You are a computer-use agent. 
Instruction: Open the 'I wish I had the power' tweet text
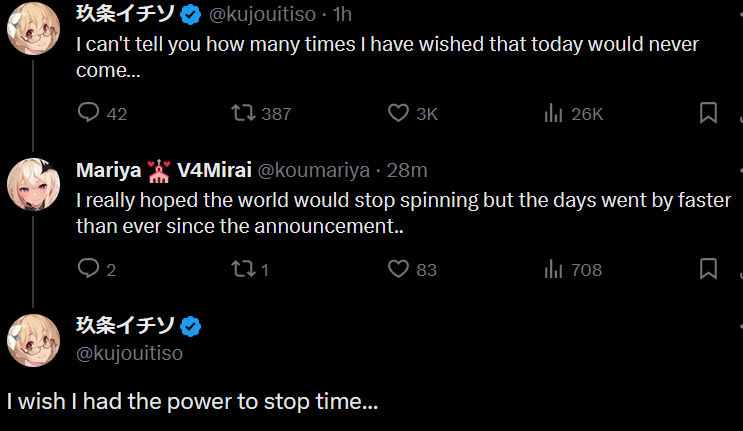click(192, 403)
